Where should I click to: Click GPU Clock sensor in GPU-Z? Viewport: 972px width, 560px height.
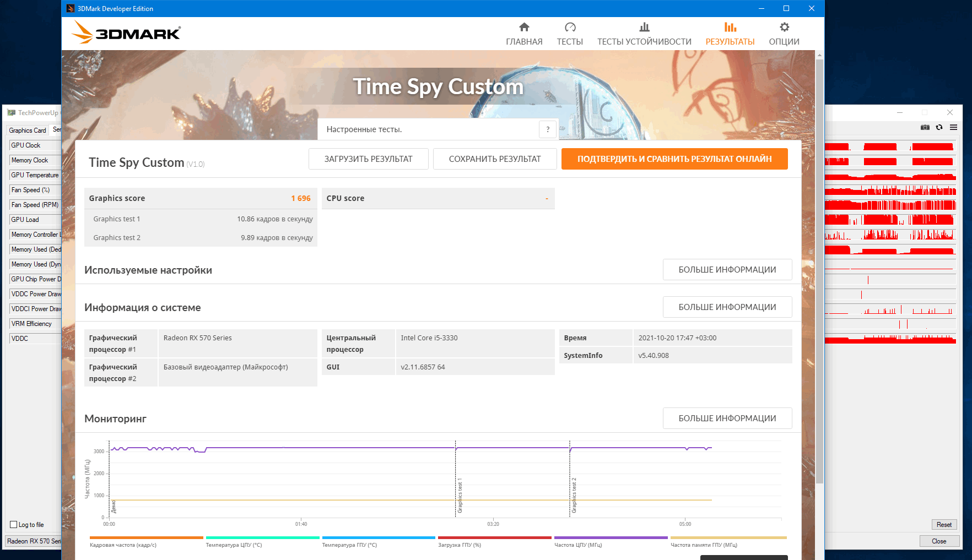pos(35,145)
